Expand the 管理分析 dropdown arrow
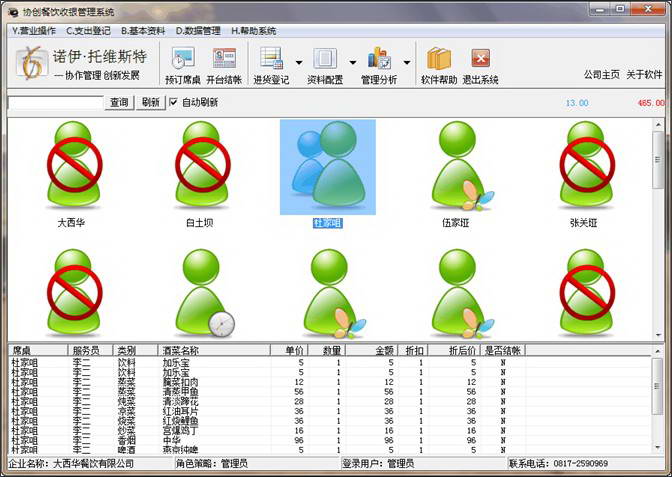Image resolution: width=672 pixels, height=477 pixels. tap(407, 63)
